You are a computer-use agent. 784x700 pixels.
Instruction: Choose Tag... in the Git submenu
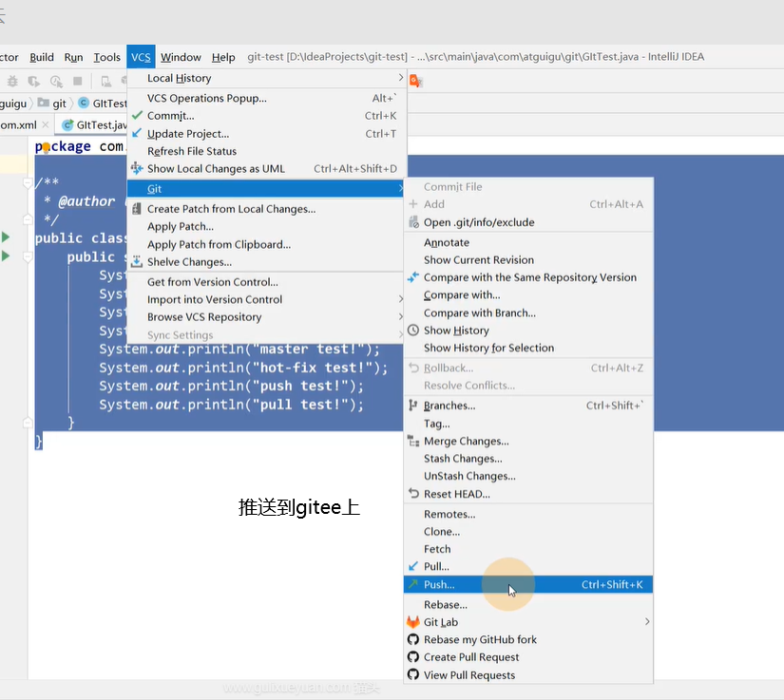tap(528, 424)
